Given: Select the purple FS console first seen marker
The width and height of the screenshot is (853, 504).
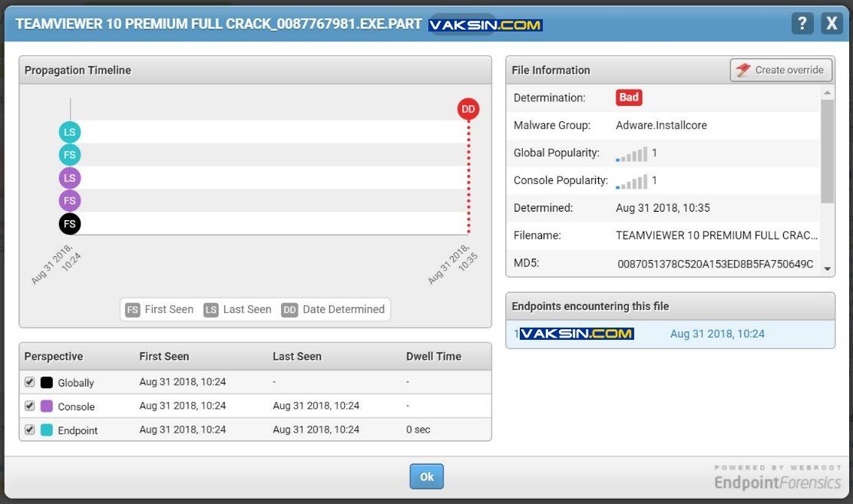Looking at the screenshot, I should (70, 201).
